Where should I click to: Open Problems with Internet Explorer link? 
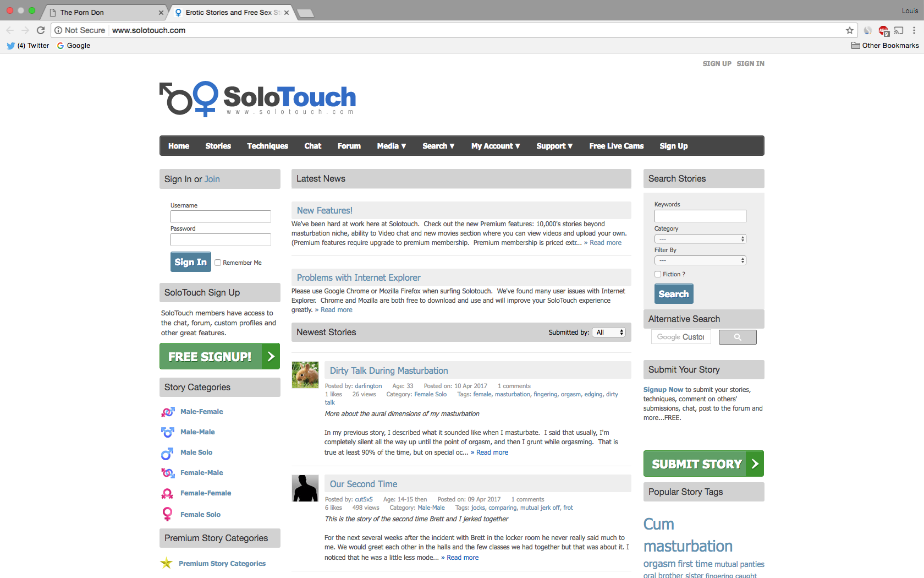(x=359, y=277)
